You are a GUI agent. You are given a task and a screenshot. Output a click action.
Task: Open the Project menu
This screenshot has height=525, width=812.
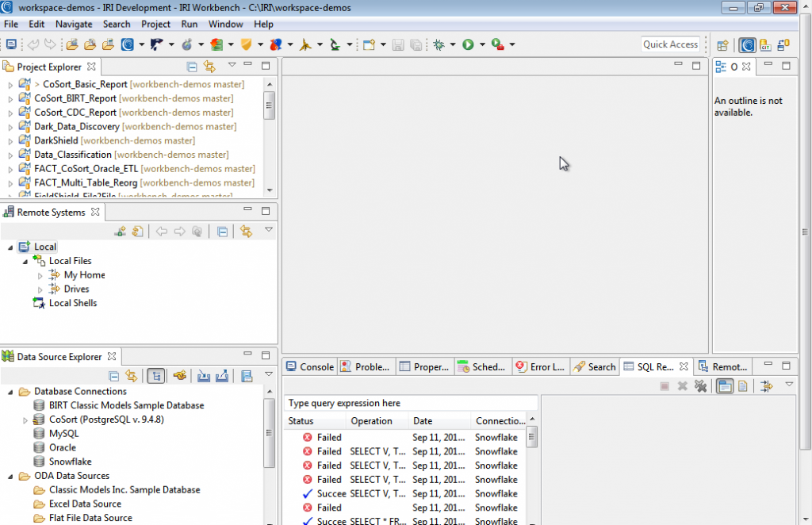pos(155,25)
